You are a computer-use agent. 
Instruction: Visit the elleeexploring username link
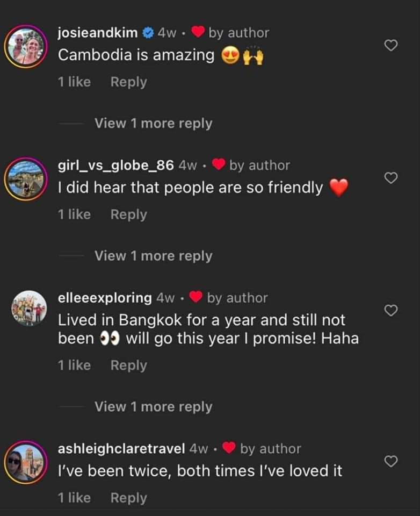[x=105, y=297]
